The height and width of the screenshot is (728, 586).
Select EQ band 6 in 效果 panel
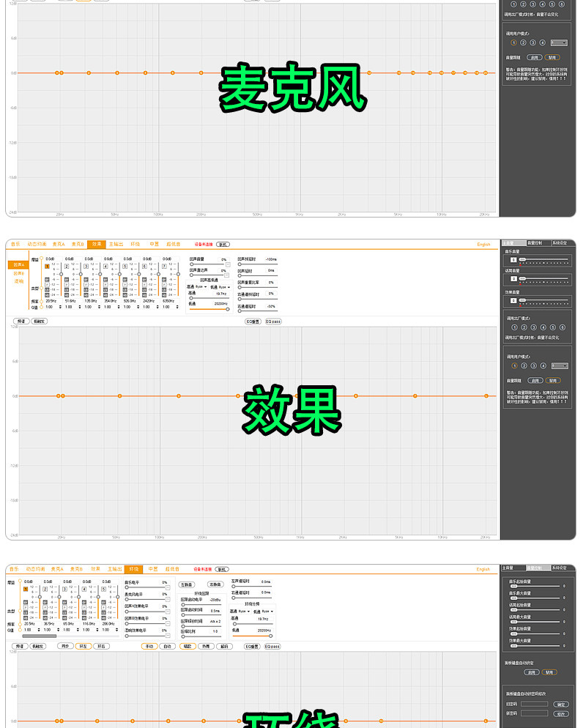pos(144,267)
